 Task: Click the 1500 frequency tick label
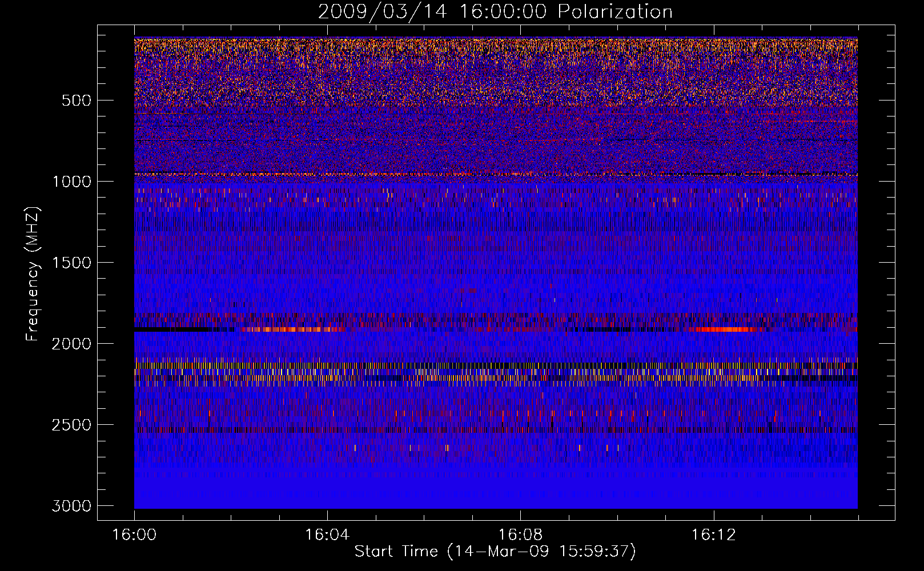[71, 263]
